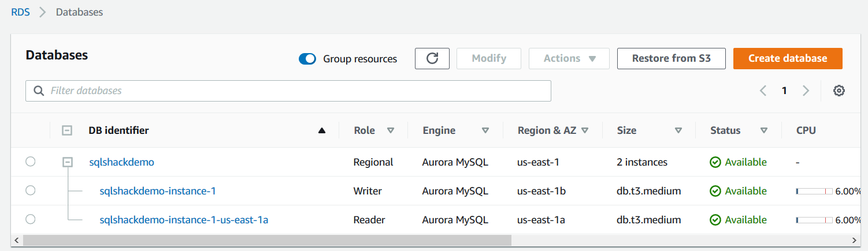Screen dimensions: 868x251
Task: Click the refresh databases icon button
Action: (432, 58)
